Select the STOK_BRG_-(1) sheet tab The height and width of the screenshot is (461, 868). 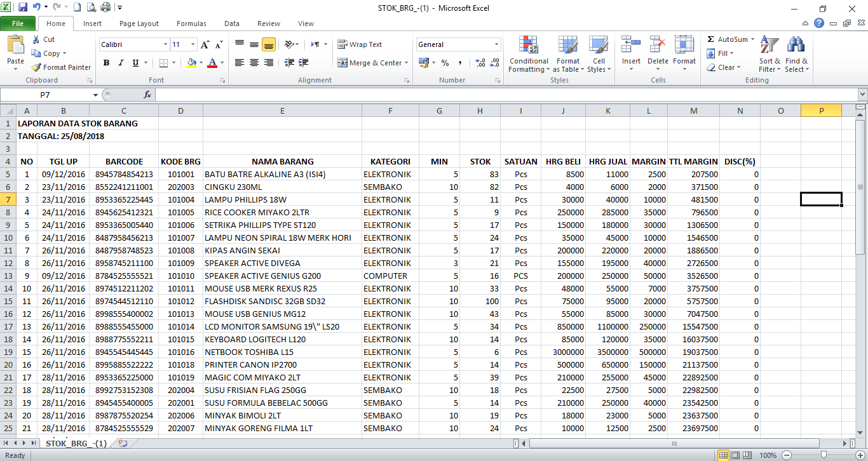pos(76,443)
